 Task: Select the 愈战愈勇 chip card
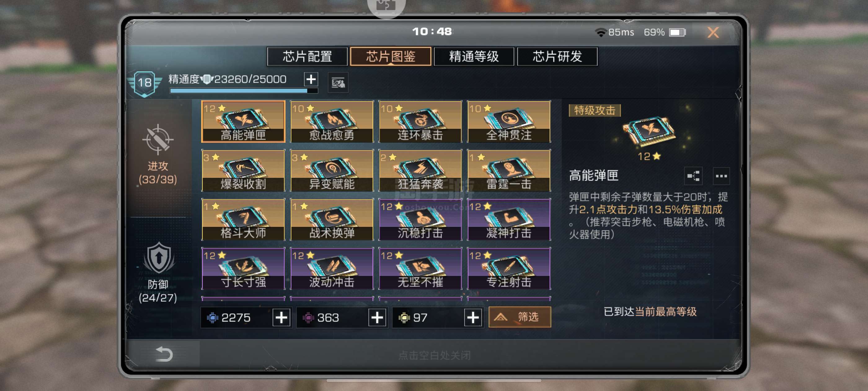tap(332, 121)
